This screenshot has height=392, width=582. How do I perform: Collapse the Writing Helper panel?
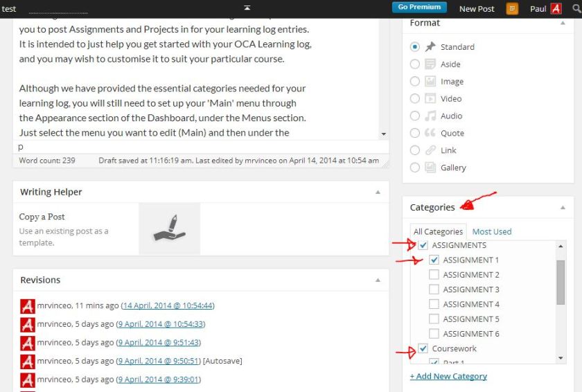pyautogui.click(x=378, y=192)
